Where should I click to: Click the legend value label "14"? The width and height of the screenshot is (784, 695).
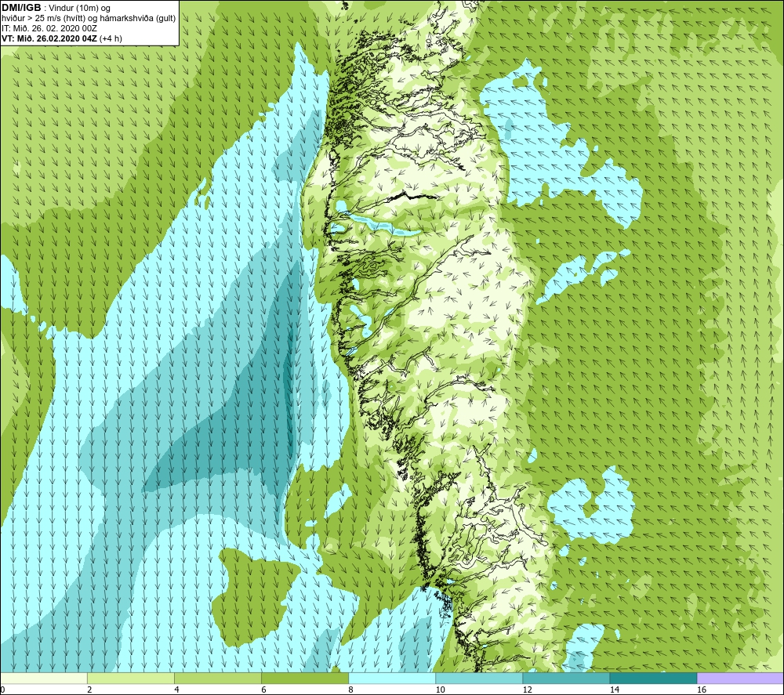coord(615,690)
